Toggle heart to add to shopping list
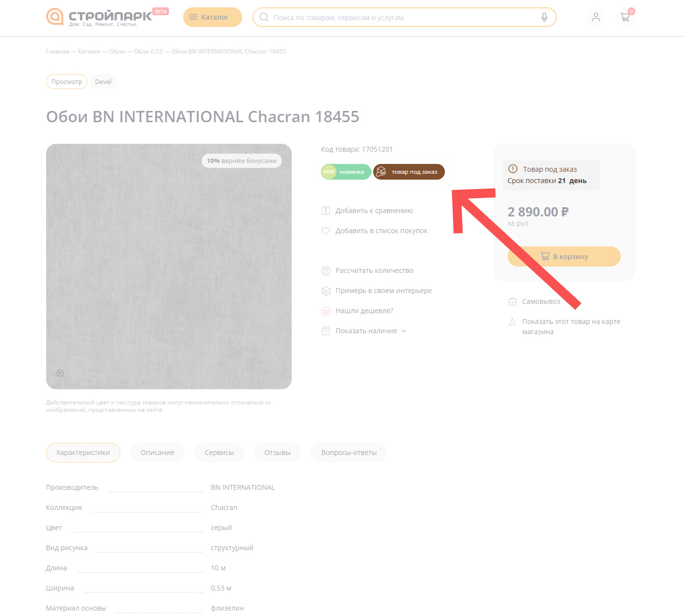 [326, 231]
